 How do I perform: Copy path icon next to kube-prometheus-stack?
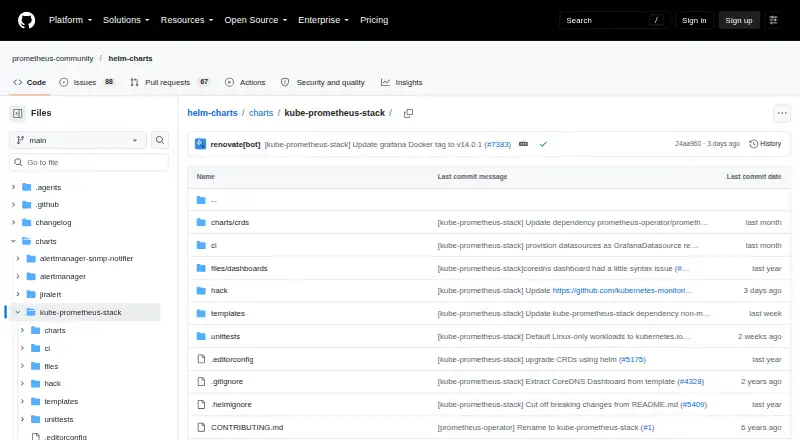pyautogui.click(x=408, y=113)
